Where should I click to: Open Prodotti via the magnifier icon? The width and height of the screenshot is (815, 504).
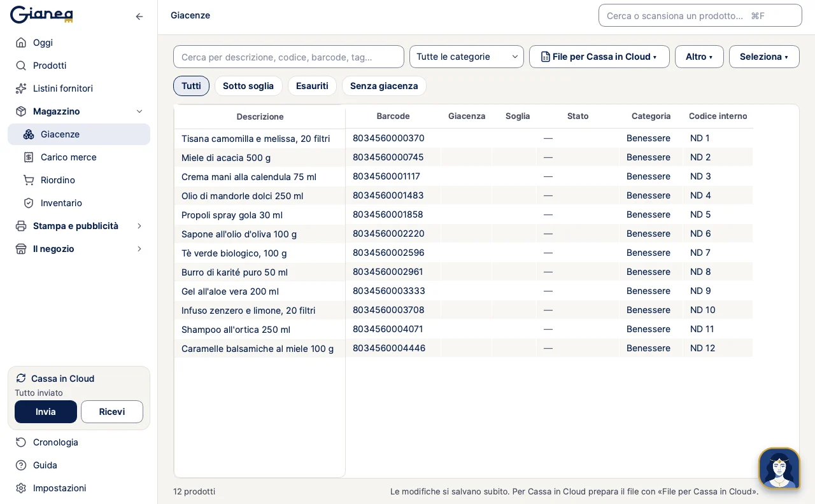(x=21, y=66)
